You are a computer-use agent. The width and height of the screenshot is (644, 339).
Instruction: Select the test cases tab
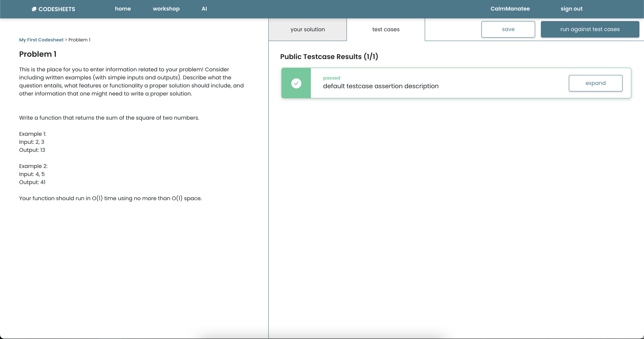(x=385, y=30)
